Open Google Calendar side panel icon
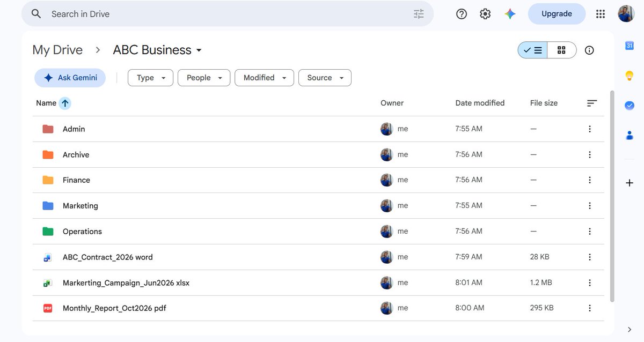The image size is (644, 342). (630, 46)
